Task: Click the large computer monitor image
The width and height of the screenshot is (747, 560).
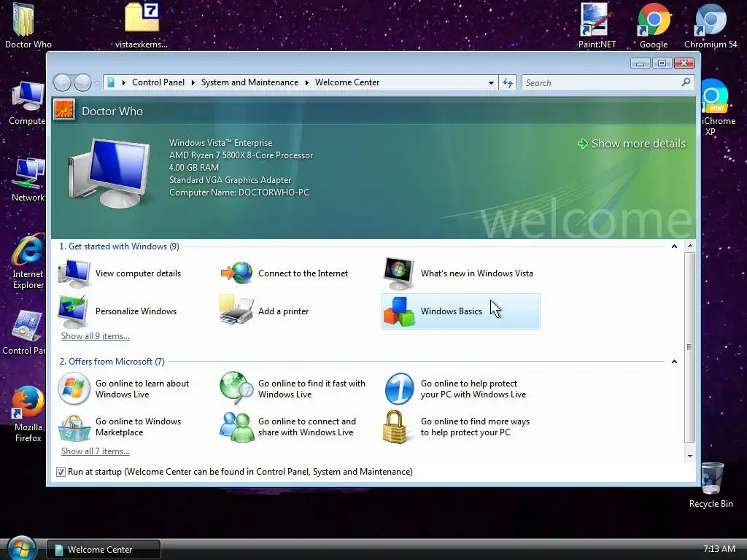Action: 109,172
